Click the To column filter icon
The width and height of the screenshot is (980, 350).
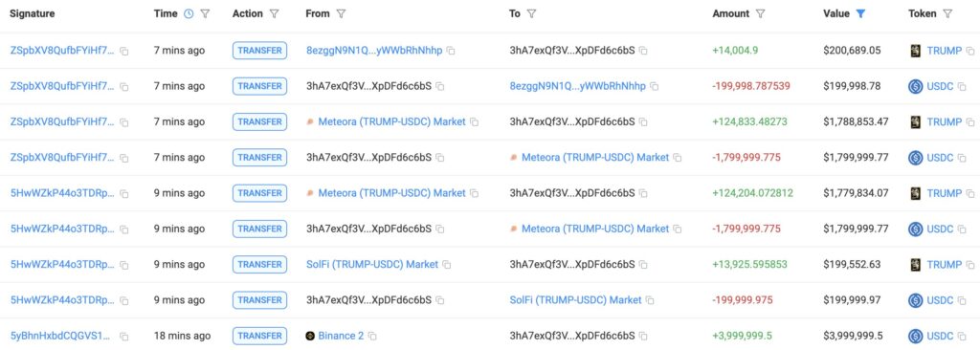(531, 13)
